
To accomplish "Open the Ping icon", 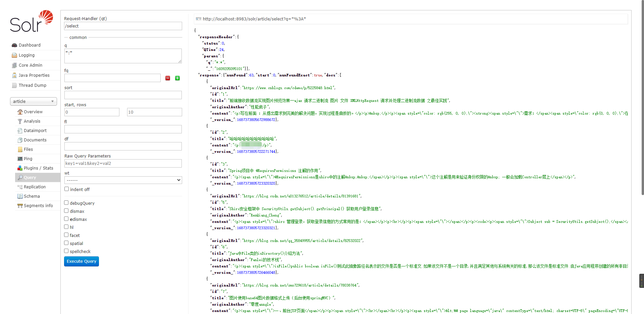I will click(20, 159).
